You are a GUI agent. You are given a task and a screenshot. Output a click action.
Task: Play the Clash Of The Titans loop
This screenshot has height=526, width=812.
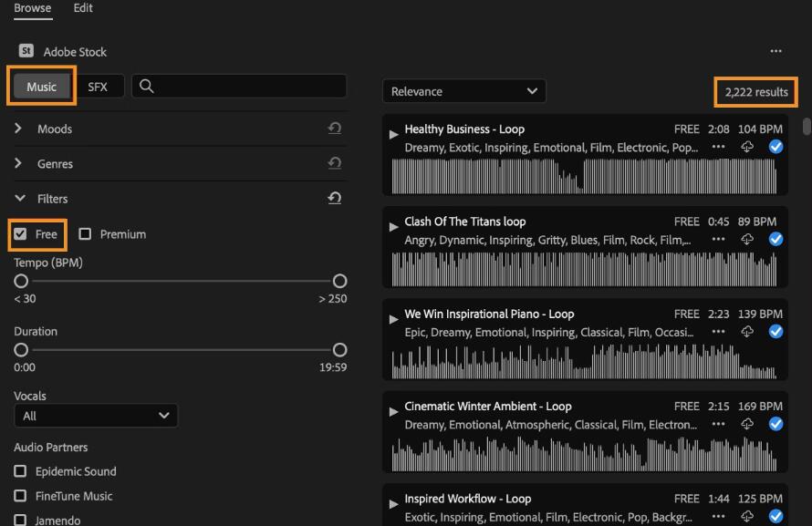click(x=393, y=226)
